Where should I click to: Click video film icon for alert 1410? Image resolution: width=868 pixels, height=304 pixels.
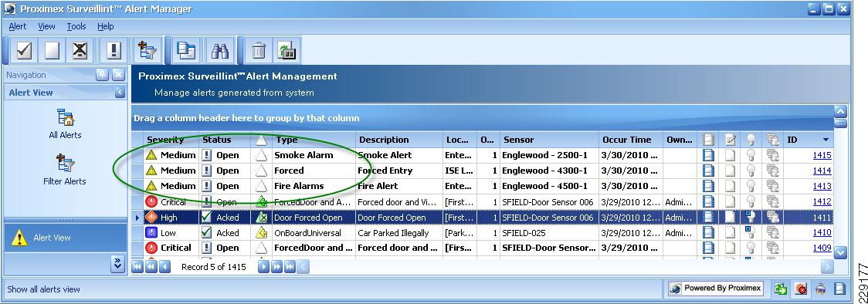click(708, 233)
